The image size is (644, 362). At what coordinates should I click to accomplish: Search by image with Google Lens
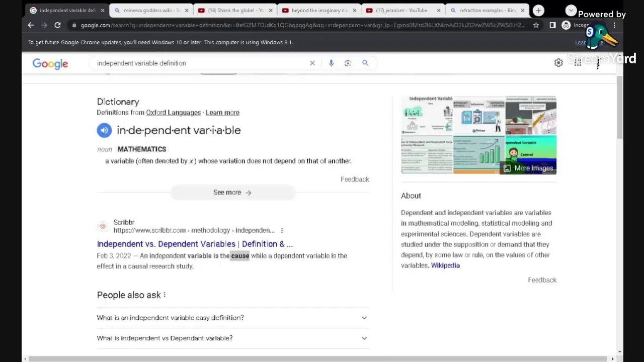[x=348, y=63]
